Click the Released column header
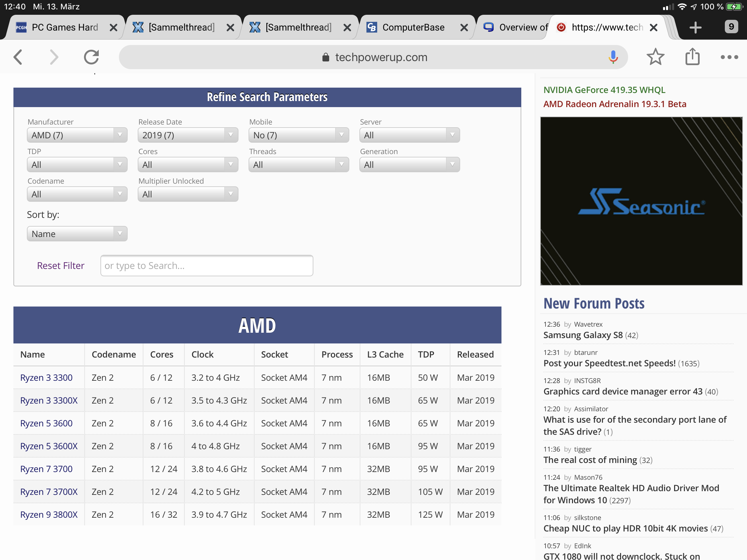This screenshot has width=747, height=560. [475, 354]
